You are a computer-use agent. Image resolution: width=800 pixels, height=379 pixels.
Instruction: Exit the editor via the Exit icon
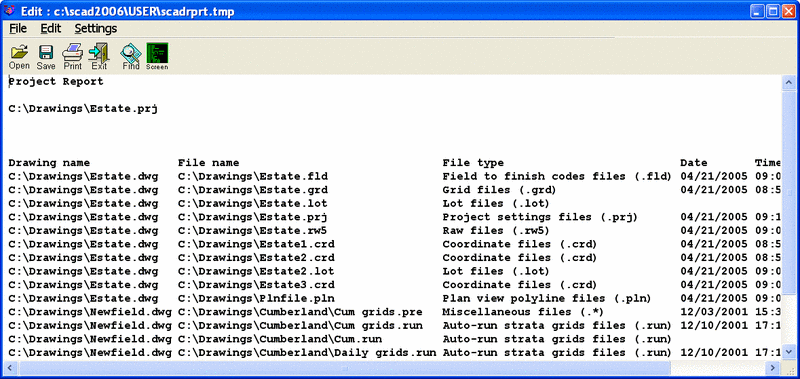pyautogui.click(x=99, y=57)
